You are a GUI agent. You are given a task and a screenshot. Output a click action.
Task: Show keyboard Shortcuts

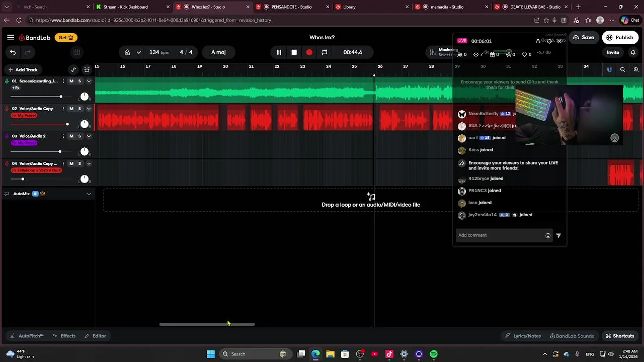point(619,336)
